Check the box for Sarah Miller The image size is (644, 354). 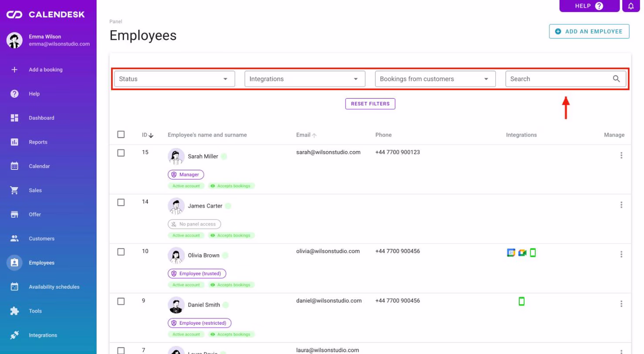point(121,153)
